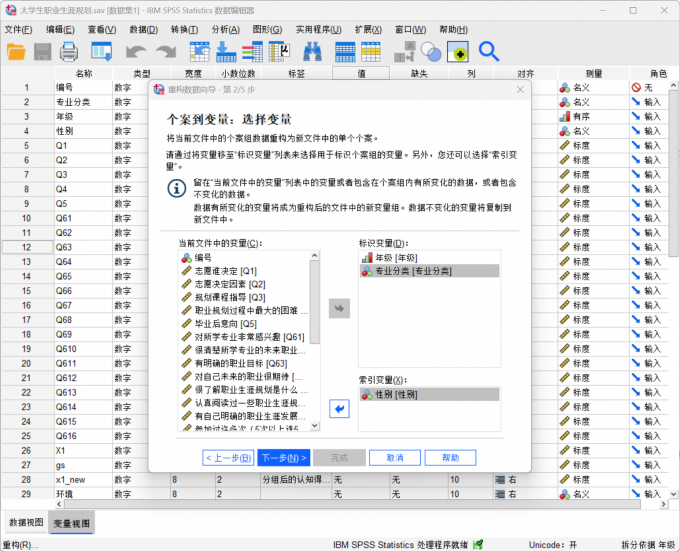Select 专业分类 in identifier variables list
This screenshot has height=552, width=680.
click(429, 271)
